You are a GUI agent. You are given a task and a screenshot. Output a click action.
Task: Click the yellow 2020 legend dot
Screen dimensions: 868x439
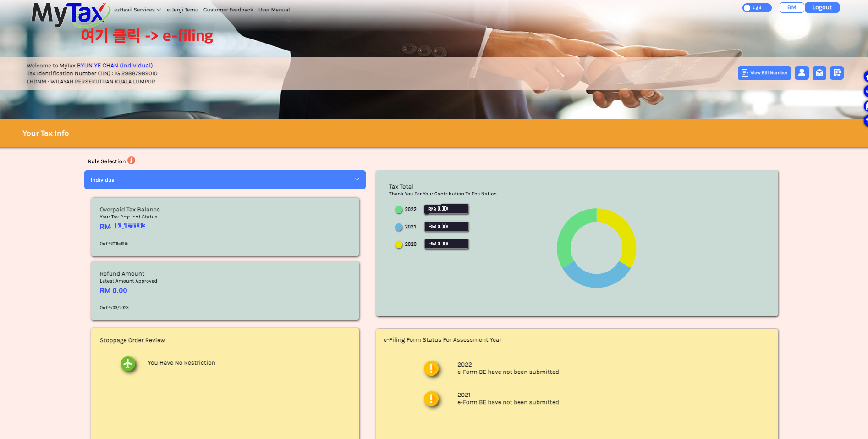tap(399, 245)
